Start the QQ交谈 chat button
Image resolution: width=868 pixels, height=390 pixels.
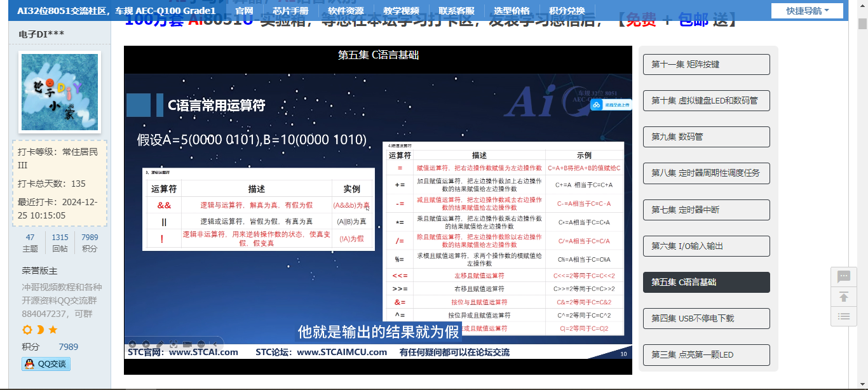[x=46, y=364]
